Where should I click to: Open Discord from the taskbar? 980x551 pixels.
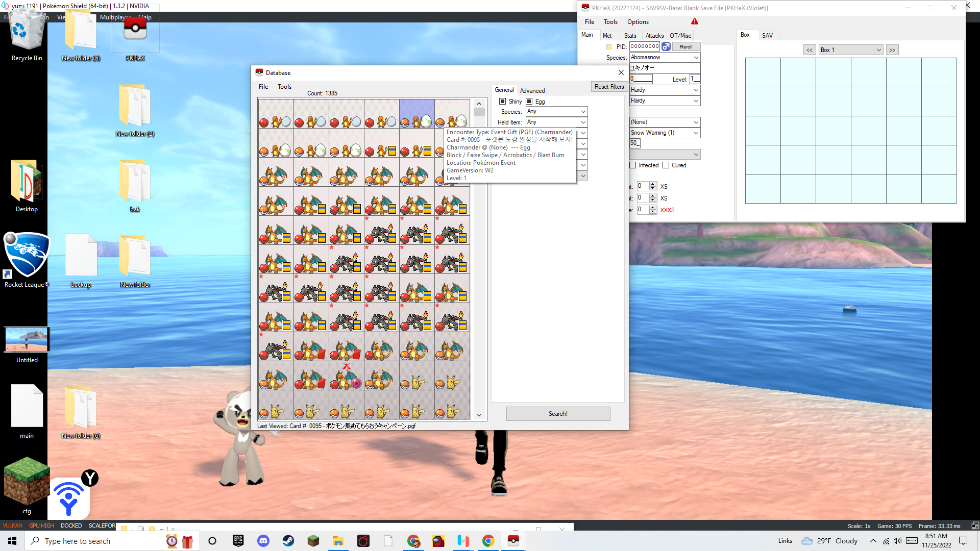click(x=263, y=541)
